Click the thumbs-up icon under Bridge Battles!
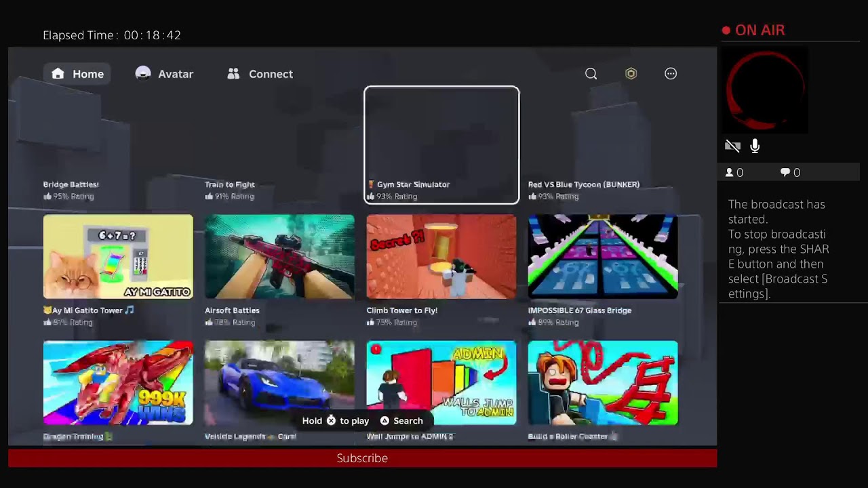This screenshot has height=488, width=868. tap(47, 197)
